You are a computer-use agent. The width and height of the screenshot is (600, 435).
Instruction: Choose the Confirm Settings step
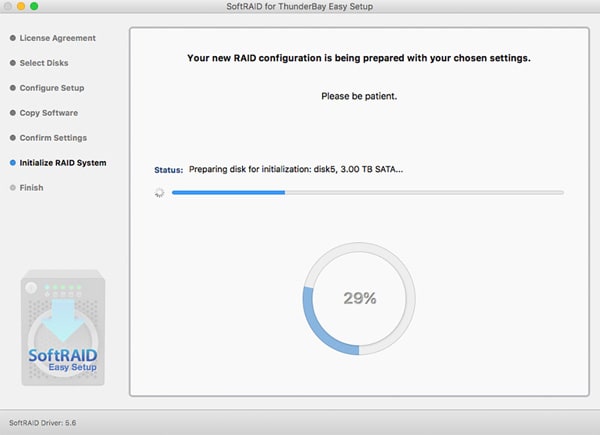click(53, 138)
